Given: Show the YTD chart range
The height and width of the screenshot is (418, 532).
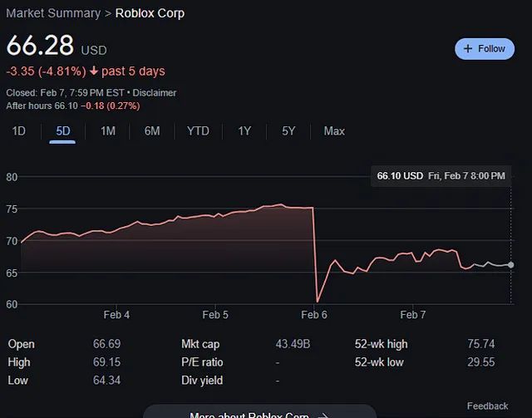Looking at the screenshot, I should 198,131.
